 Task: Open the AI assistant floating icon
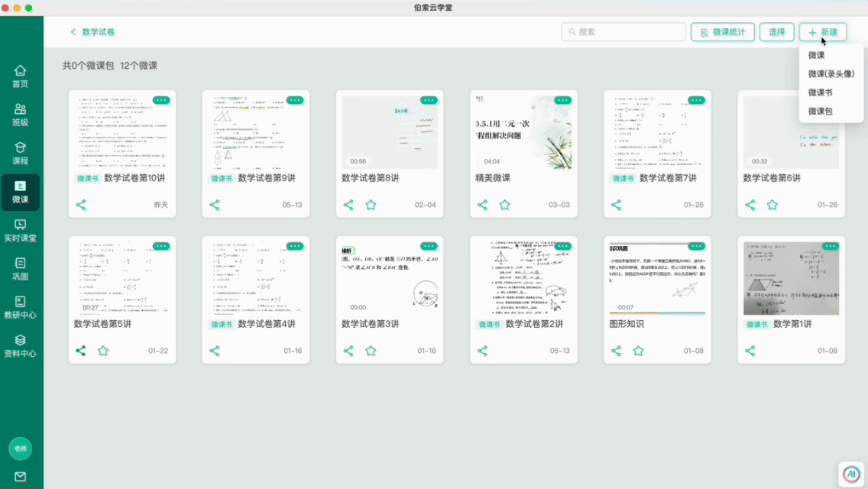[x=851, y=474]
